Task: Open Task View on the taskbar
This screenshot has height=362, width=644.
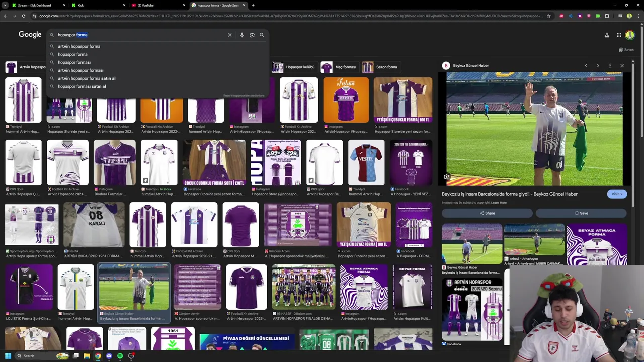Action: [x=75, y=356]
